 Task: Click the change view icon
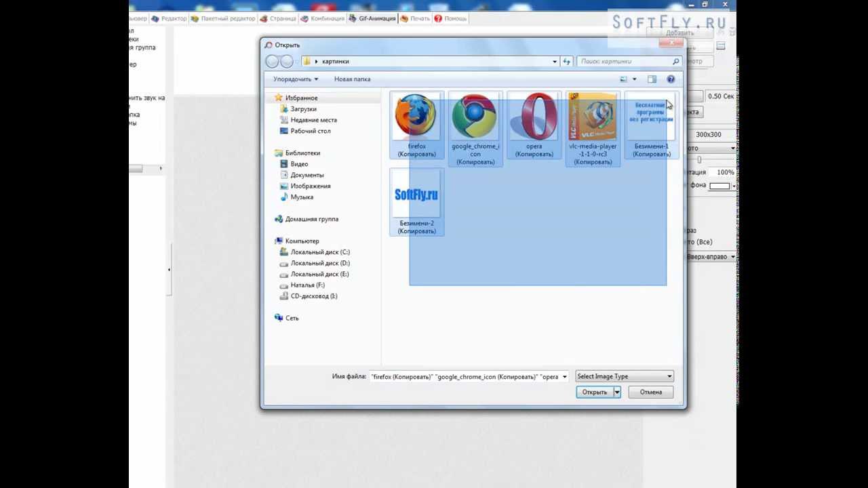click(624, 79)
